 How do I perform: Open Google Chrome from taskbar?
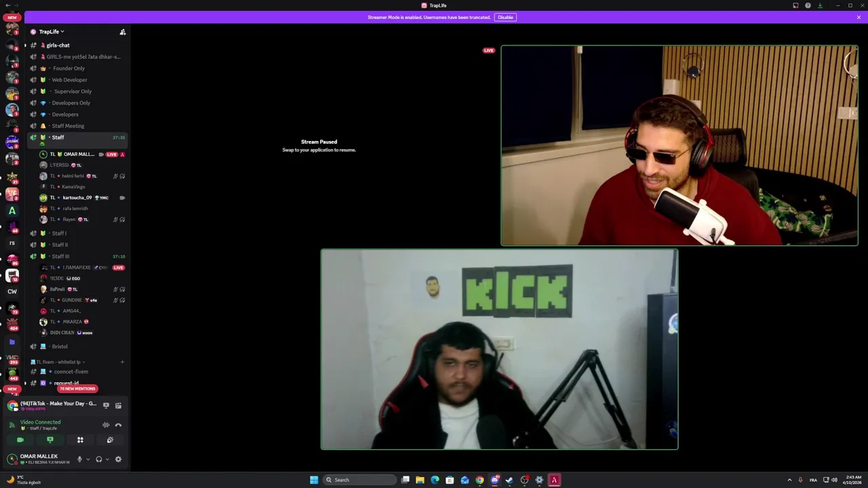[479, 480]
